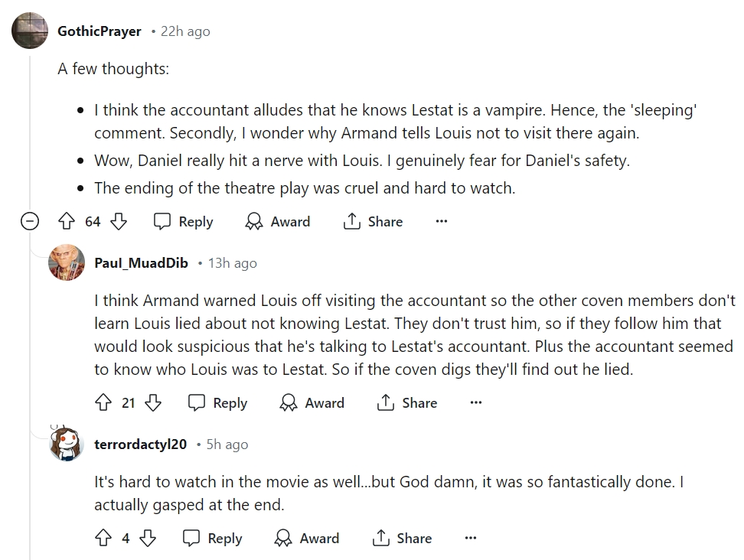Share GothicPrayer's comment
744x560 pixels.
coord(373,222)
